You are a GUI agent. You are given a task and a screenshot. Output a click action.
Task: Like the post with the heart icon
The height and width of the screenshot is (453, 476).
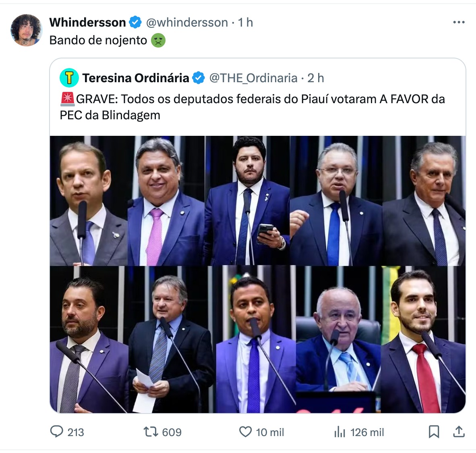tap(245, 432)
